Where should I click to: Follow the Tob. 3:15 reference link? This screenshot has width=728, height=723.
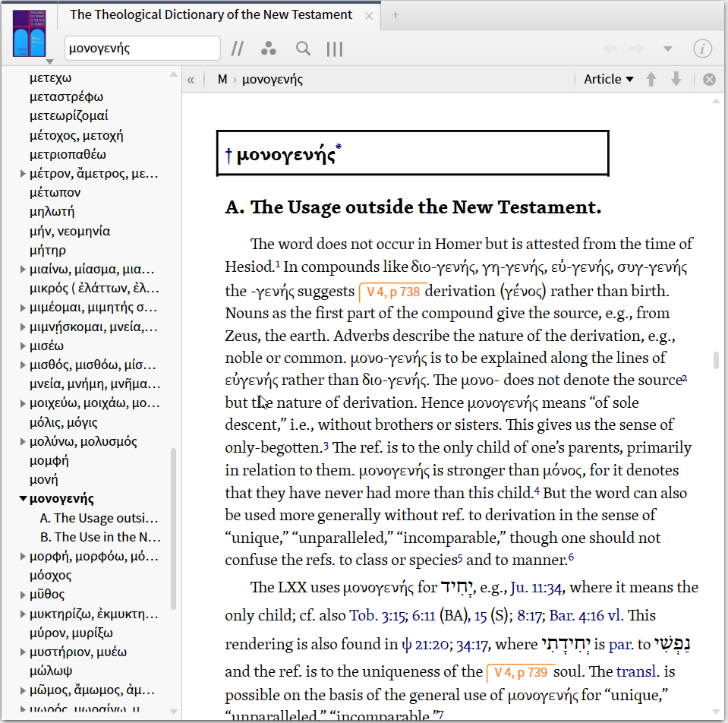(x=377, y=616)
